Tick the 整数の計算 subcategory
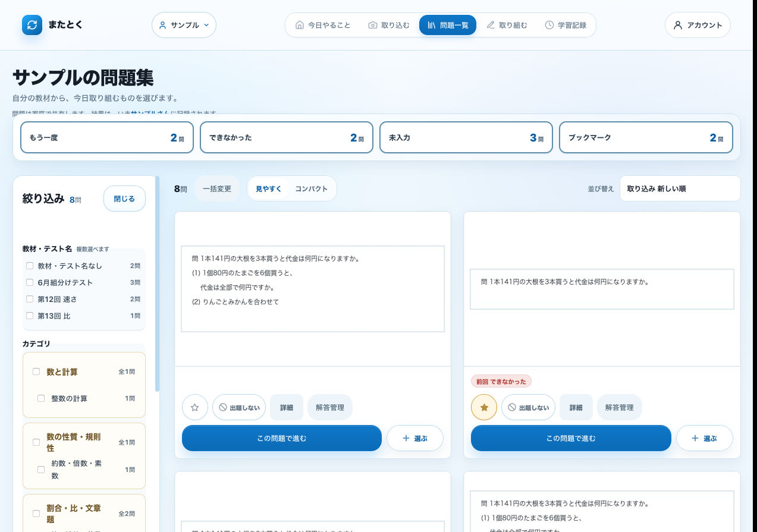The height and width of the screenshot is (532, 757). [x=41, y=398]
